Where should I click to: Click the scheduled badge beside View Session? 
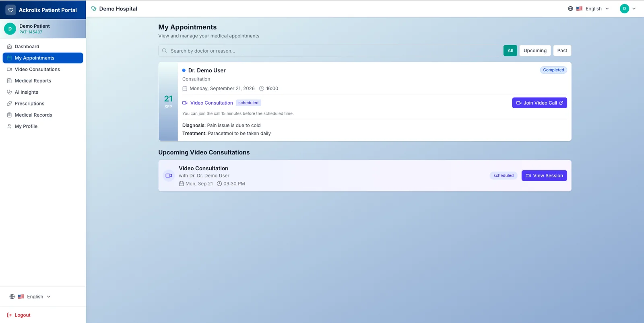tap(504, 176)
